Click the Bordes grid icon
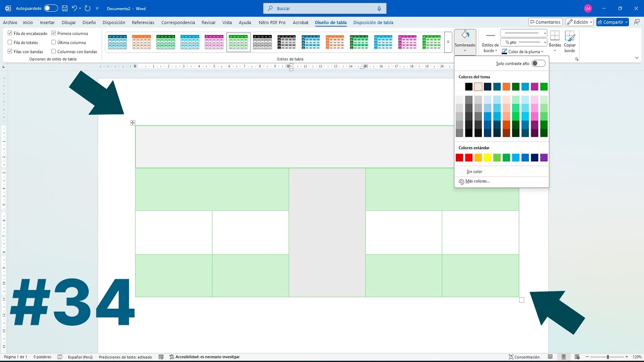This screenshot has height=362, width=644. (555, 36)
